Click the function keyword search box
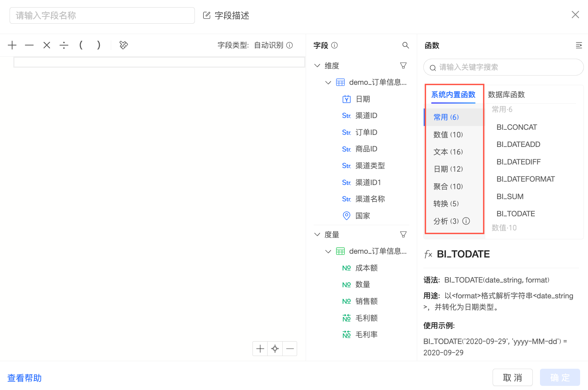 pyautogui.click(x=504, y=67)
